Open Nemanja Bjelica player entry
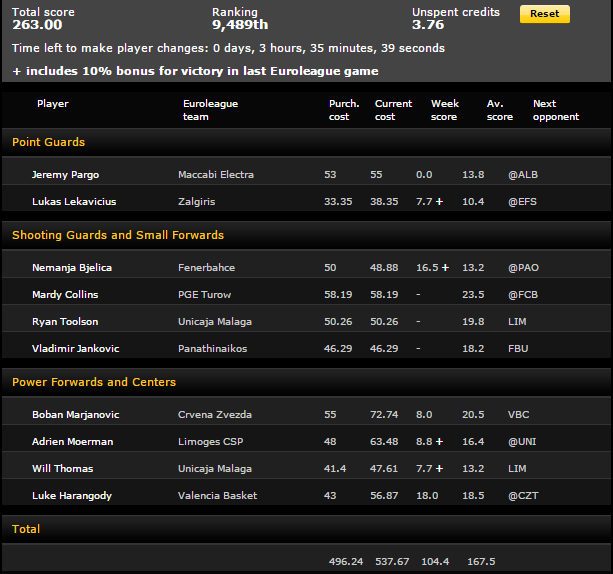This screenshot has height=574, width=613. point(72,268)
